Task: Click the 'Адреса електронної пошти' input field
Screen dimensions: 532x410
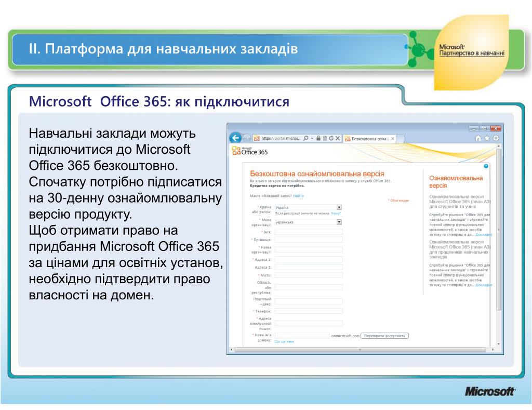Action: pyautogui.click(x=309, y=323)
